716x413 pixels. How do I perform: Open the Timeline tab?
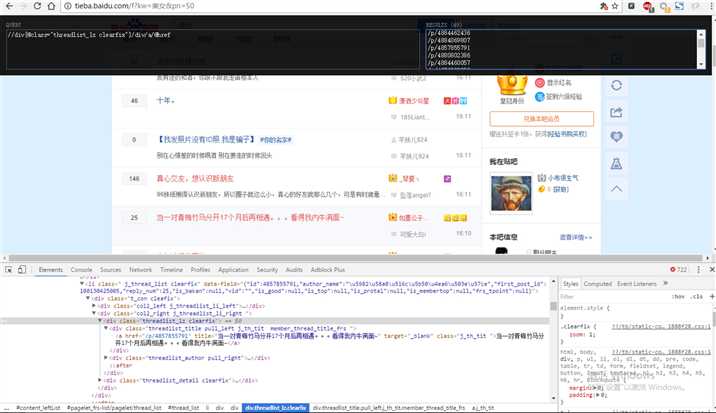click(171, 270)
